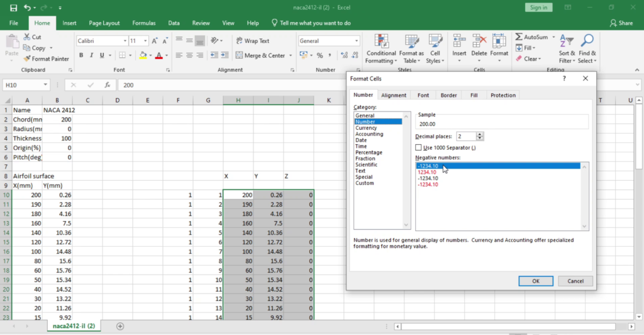The image size is (644, 335).
Task: Open the Sort & Filter menu
Action: pos(567,49)
